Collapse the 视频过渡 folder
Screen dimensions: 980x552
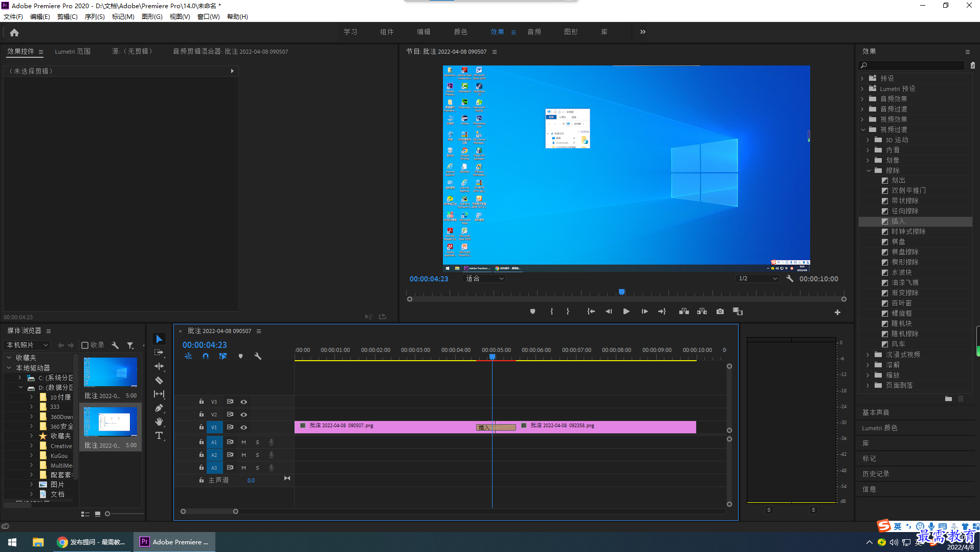[862, 129]
